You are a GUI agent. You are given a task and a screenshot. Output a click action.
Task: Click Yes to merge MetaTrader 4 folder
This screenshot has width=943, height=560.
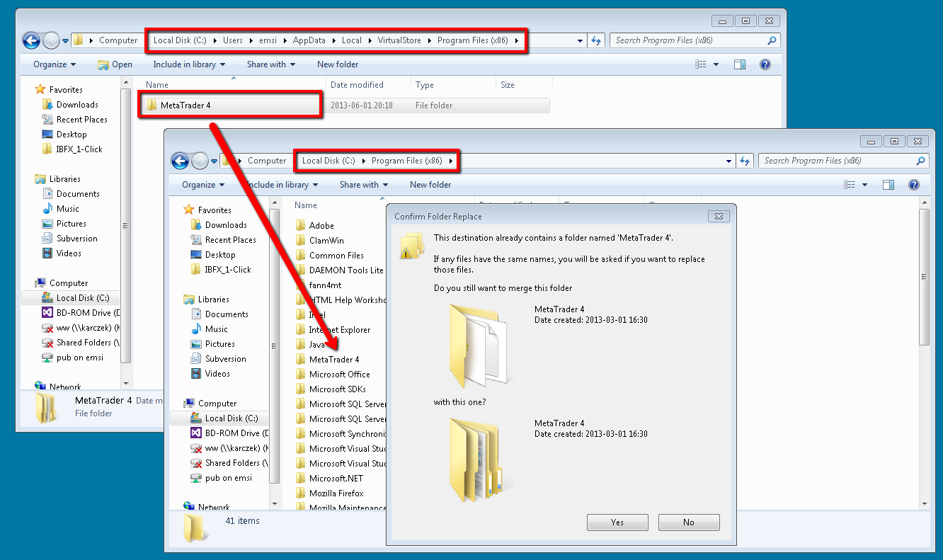617,522
